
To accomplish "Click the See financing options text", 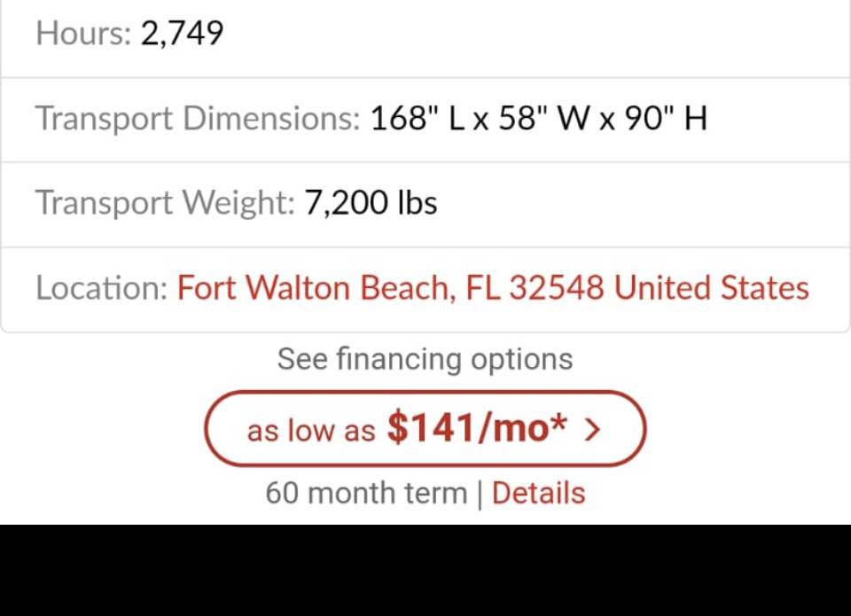I will tap(425, 359).
